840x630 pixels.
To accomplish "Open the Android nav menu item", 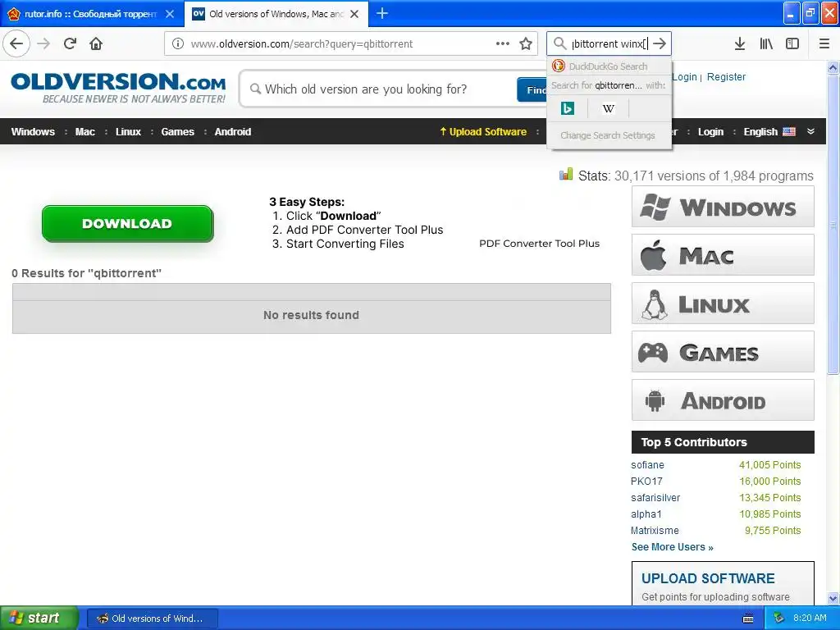I will [x=232, y=132].
